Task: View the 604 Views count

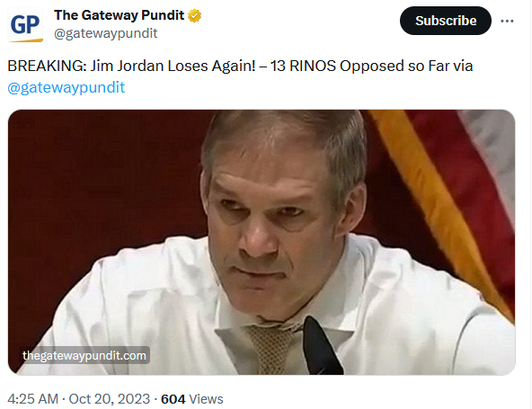Action: coord(192,399)
